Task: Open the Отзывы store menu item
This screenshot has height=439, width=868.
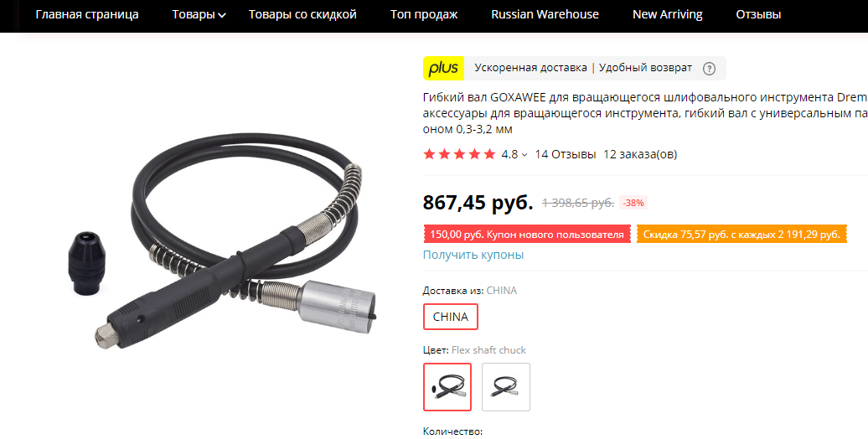Action: 758,15
